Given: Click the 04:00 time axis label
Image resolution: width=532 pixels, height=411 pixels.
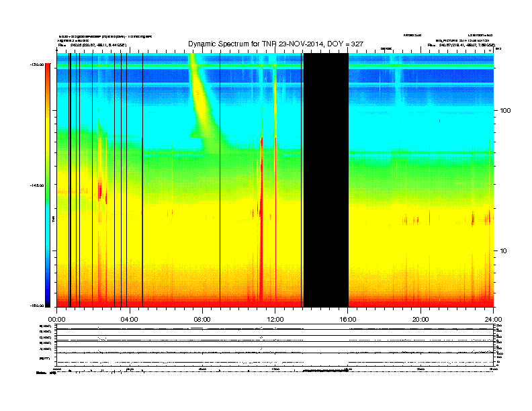Looking at the screenshot, I should click(130, 320).
